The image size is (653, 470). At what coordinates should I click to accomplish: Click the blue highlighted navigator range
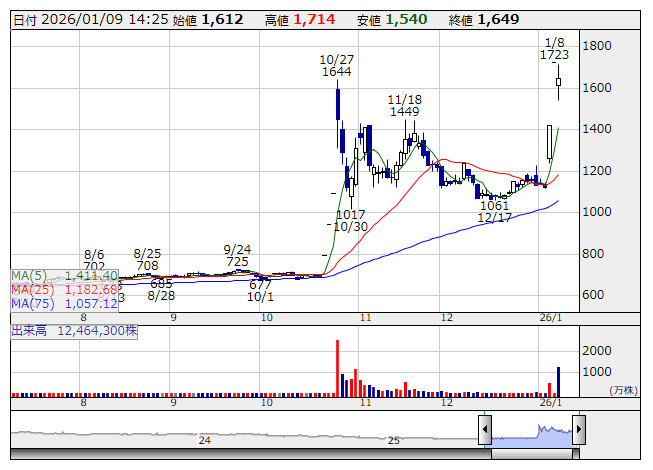click(530, 432)
